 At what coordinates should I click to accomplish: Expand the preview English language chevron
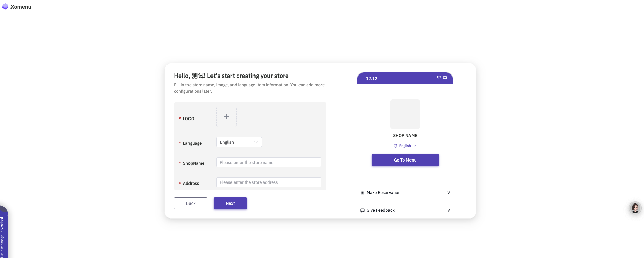pyautogui.click(x=415, y=146)
